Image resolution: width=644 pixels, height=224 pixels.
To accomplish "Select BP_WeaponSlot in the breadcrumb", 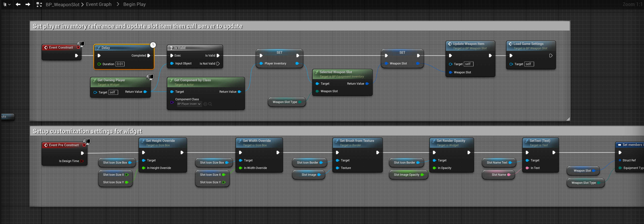I will tap(62, 5).
